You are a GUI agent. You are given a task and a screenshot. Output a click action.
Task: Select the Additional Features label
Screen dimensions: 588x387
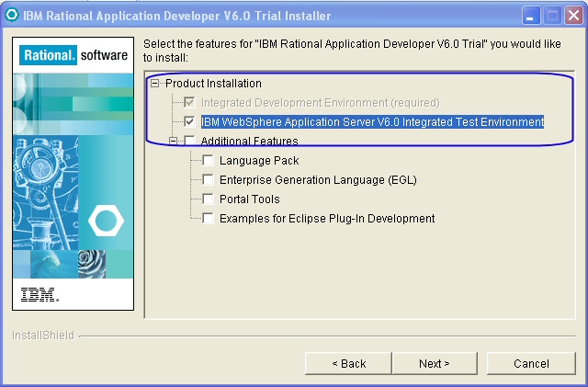pyautogui.click(x=249, y=142)
